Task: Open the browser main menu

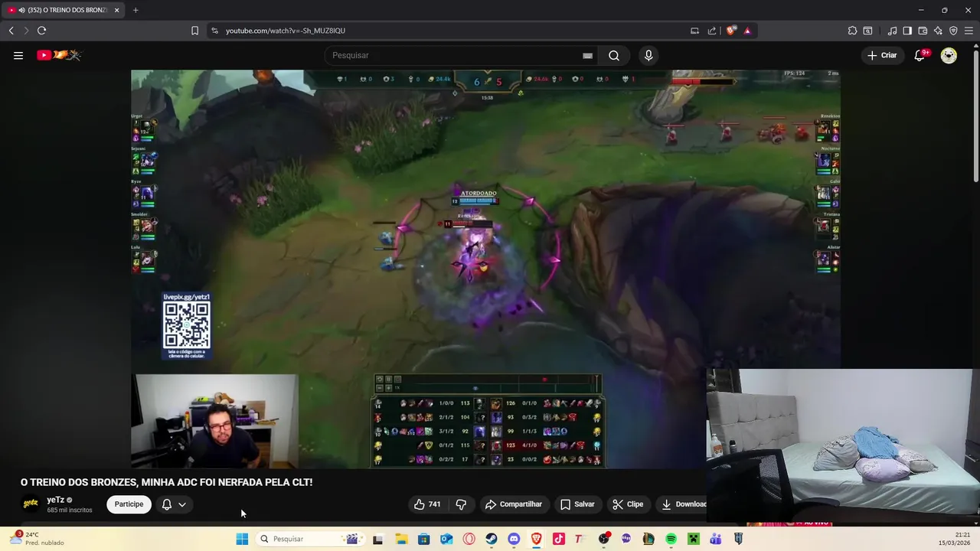Action: (x=969, y=31)
